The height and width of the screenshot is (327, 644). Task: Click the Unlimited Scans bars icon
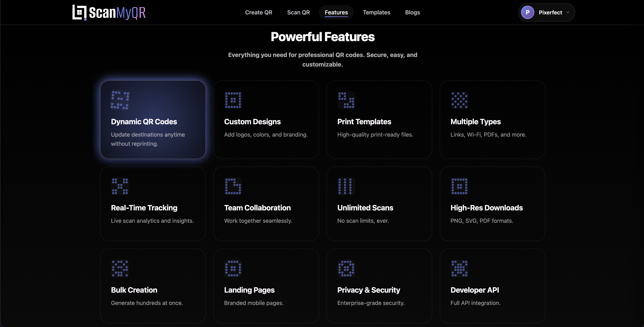(x=346, y=186)
